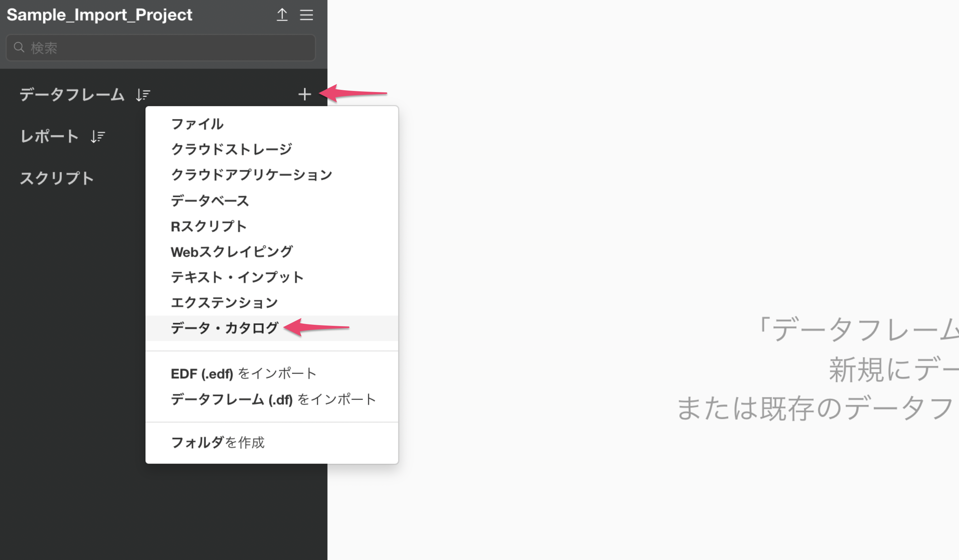Image resolution: width=959 pixels, height=560 pixels.
Task: Select Rスクリプト menu item
Action: pyautogui.click(x=209, y=226)
